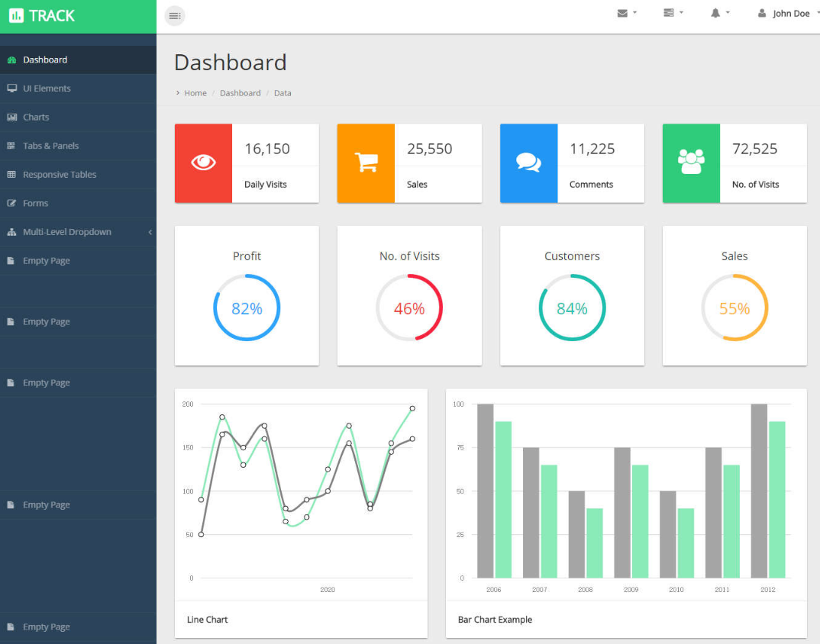The height and width of the screenshot is (644, 820).
Task: Click the blue Comments speech bubbles icon
Action: coord(528,163)
